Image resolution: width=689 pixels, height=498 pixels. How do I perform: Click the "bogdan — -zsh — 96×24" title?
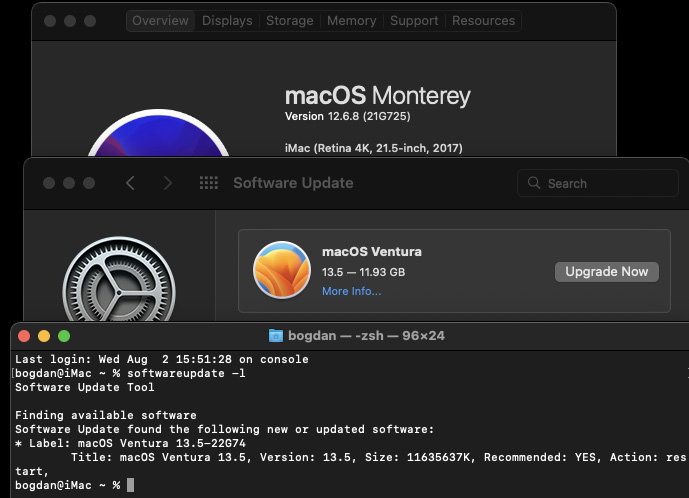366,336
